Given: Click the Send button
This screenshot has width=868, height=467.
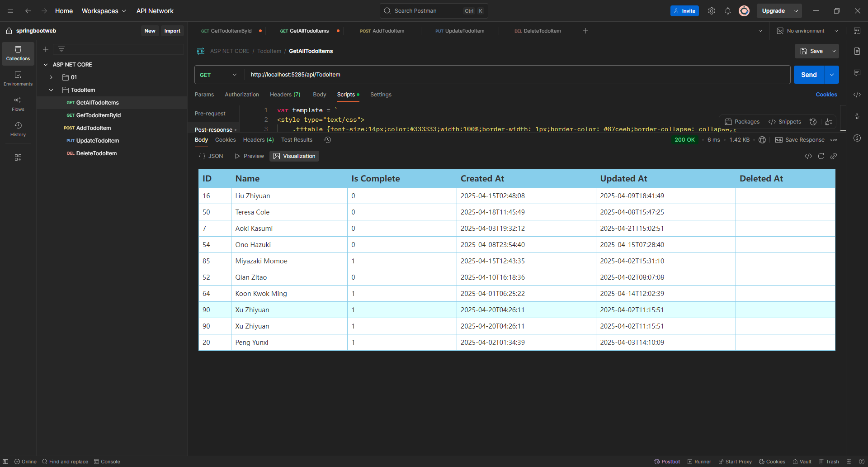Looking at the screenshot, I should click(x=808, y=75).
